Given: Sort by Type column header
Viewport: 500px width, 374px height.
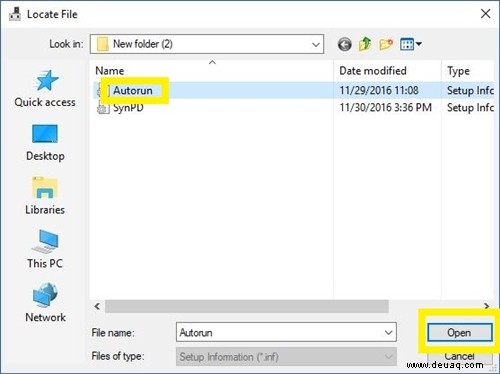Looking at the screenshot, I should point(468,71).
